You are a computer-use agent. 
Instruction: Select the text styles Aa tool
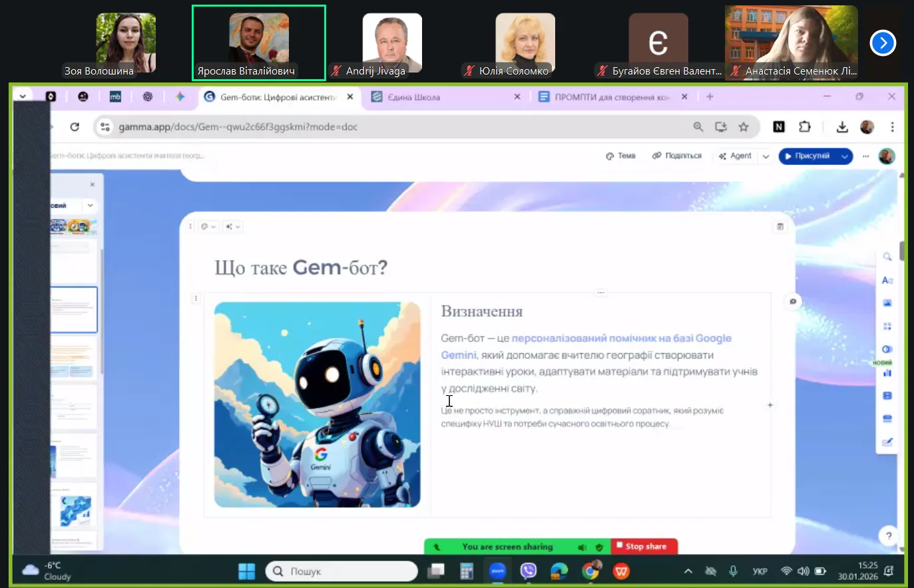[x=887, y=280]
